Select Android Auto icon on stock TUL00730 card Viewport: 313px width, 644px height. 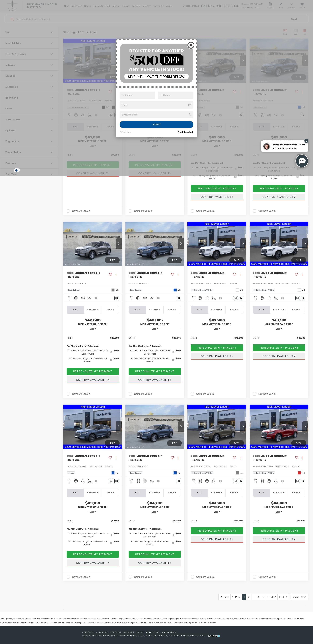coord(207,481)
